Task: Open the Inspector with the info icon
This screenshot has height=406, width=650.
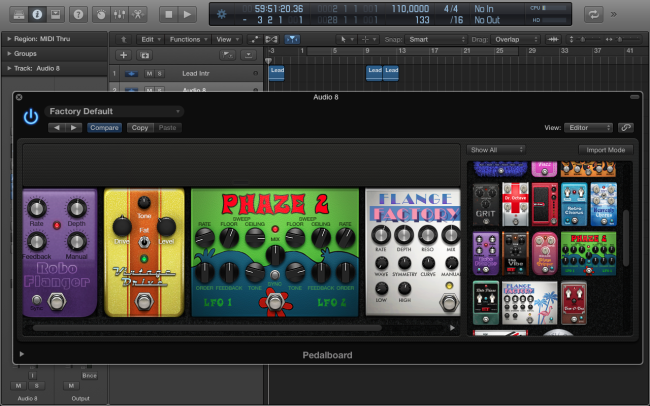Action: (36, 14)
